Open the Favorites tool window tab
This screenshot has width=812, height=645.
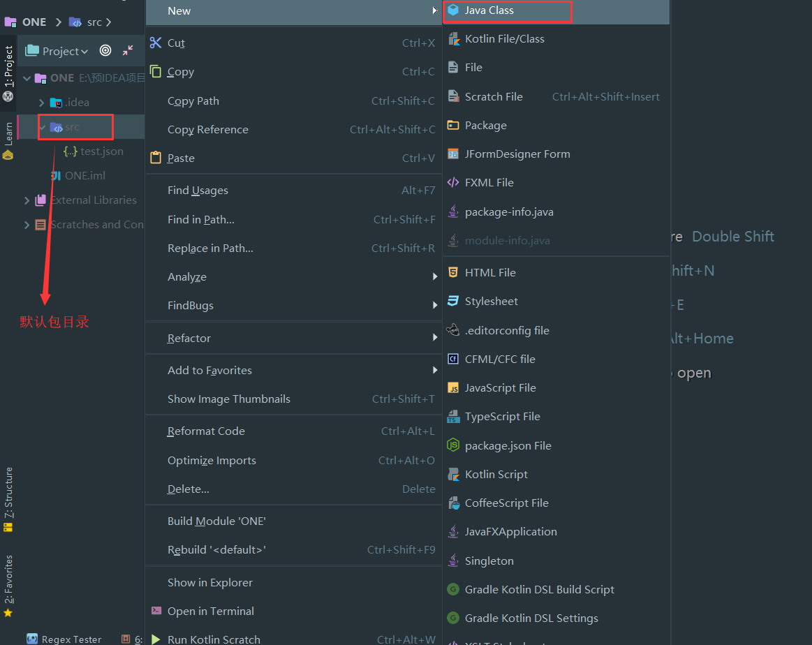8,579
